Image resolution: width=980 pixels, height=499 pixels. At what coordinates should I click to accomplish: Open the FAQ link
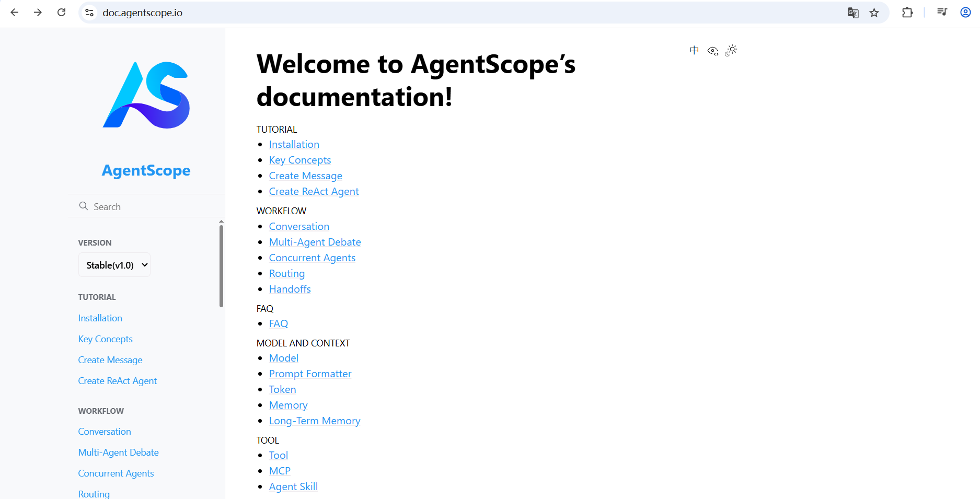pyautogui.click(x=279, y=323)
